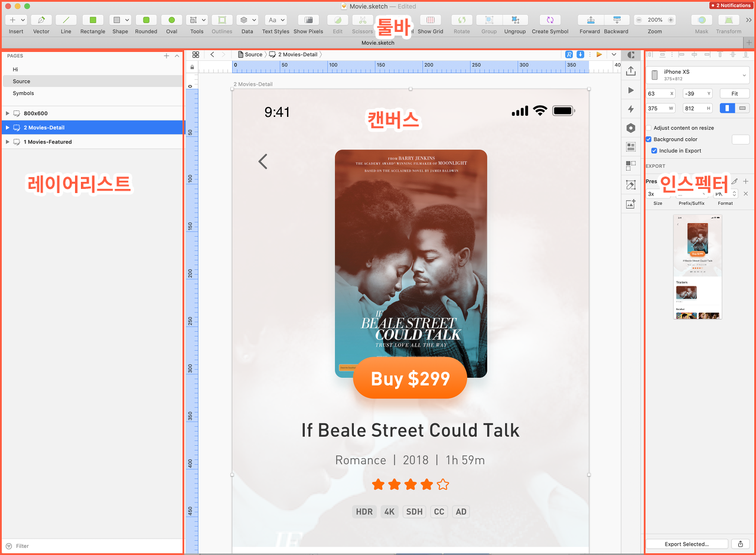Image resolution: width=756 pixels, height=555 pixels.
Task: Click the hexagon nut plugin icon
Action: pyautogui.click(x=631, y=128)
